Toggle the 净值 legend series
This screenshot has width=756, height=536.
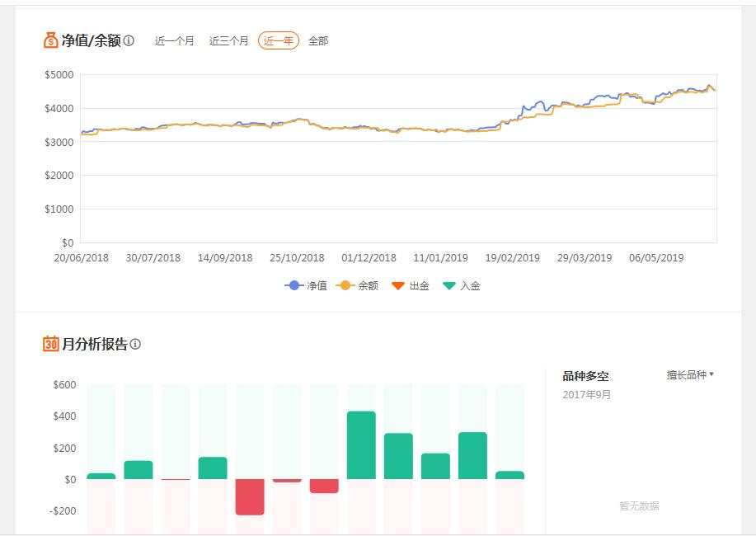[x=306, y=285]
